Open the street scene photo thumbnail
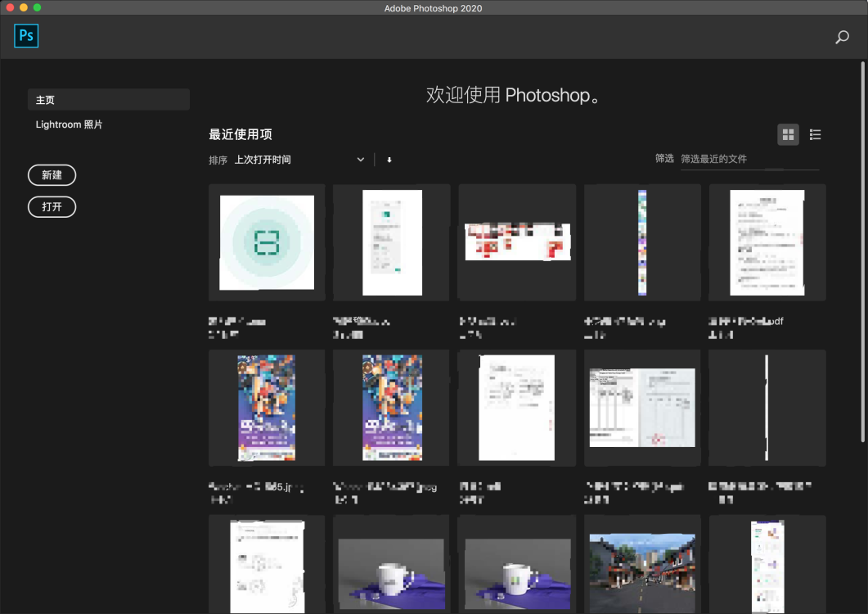Screen dimensions: 868x614 tap(642, 565)
